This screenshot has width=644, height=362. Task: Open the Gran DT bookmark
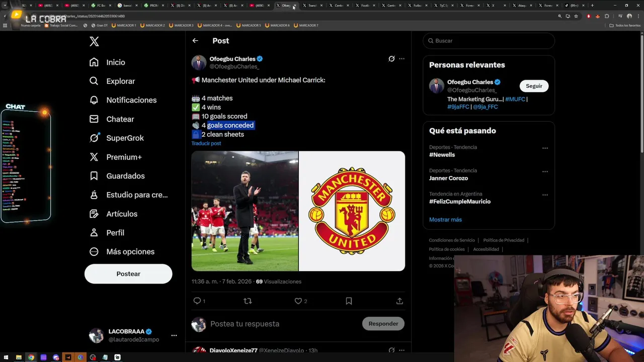[x=99, y=25]
